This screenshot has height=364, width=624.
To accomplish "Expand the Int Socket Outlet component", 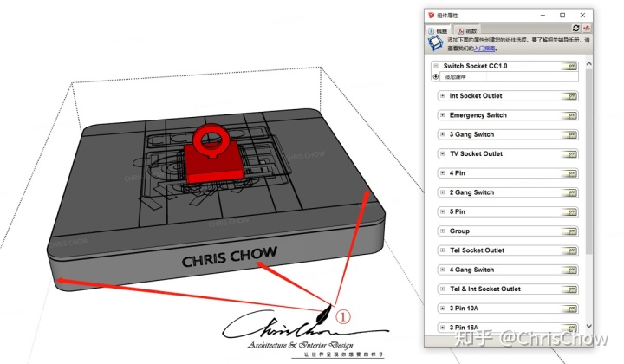I will tap(442, 95).
